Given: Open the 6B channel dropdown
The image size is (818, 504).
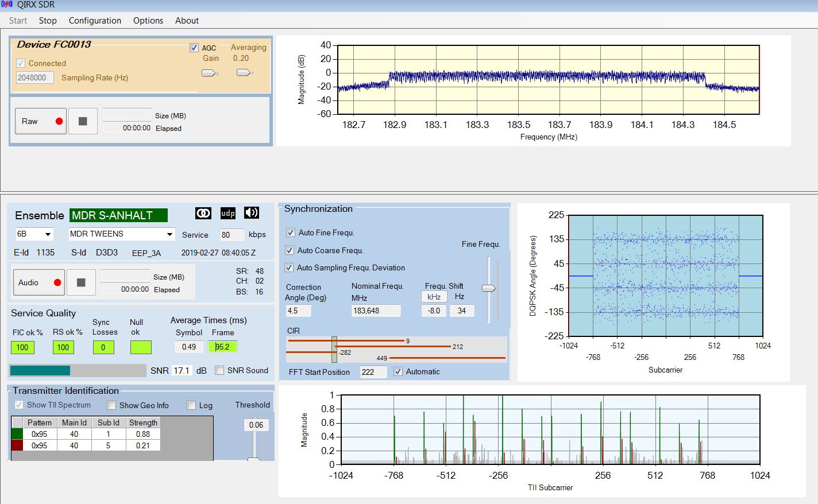Looking at the screenshot, I should point(34,234).
